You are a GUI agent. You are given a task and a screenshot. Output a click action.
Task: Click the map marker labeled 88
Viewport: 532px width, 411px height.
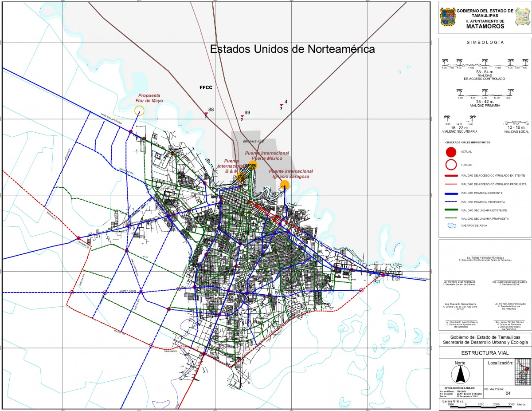pyautogui.click(x=206, y=115)
